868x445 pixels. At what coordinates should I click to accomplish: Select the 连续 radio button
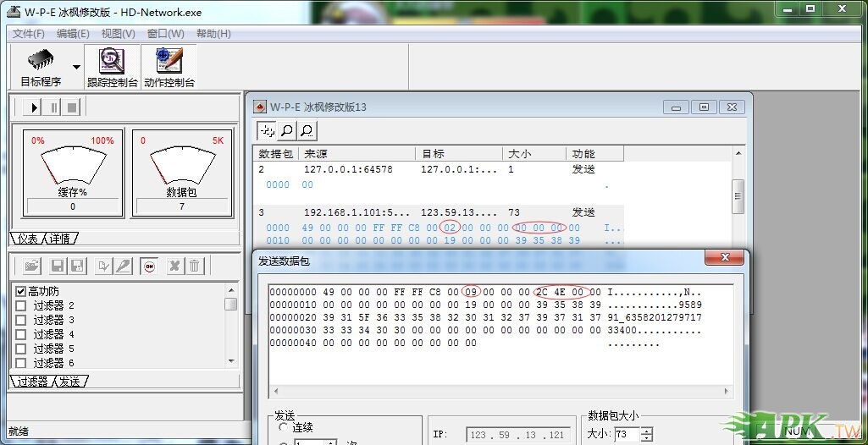[x=284, y=427]
